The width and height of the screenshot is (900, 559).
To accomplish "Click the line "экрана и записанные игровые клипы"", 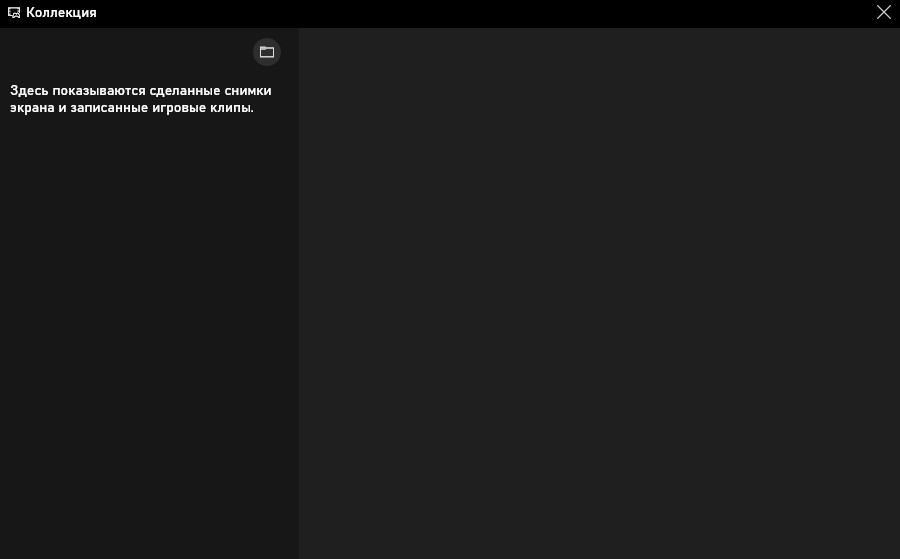I will pos(131,108).
